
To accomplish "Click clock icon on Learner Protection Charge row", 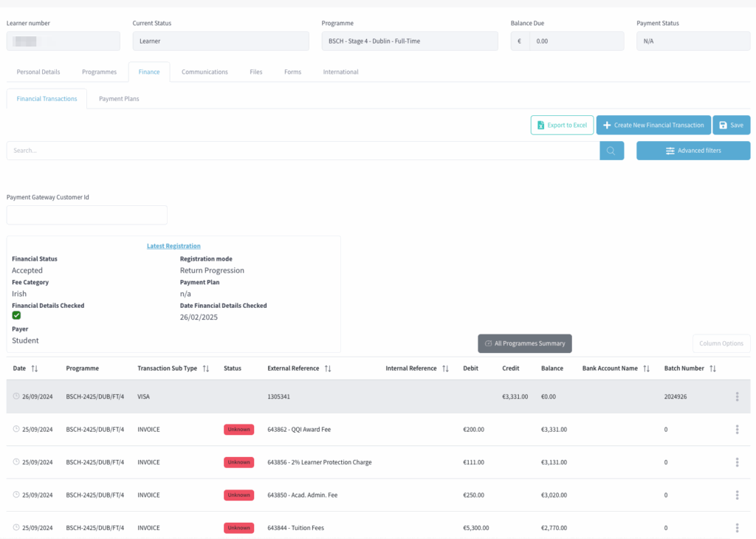I will click(x=16, y=462).
